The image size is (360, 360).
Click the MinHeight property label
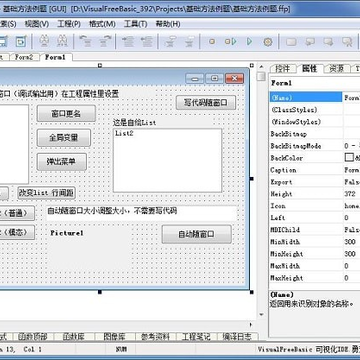(x=287, y=254)
